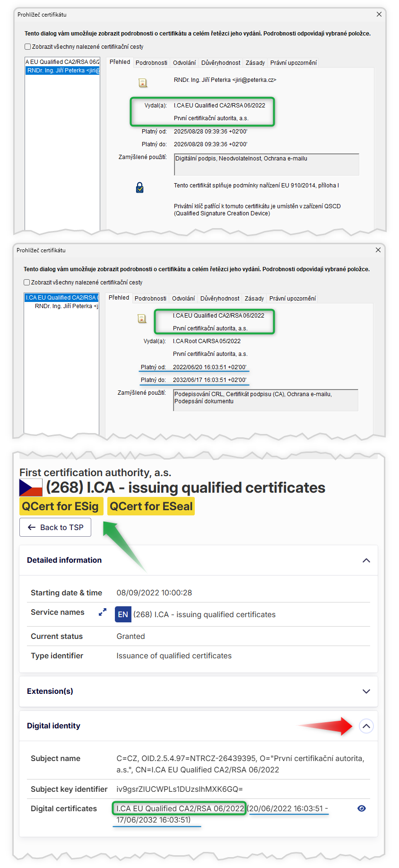Screen dimensions: 399x868
Task: Open Odvolání tab in first viewer
Action: 184,63
